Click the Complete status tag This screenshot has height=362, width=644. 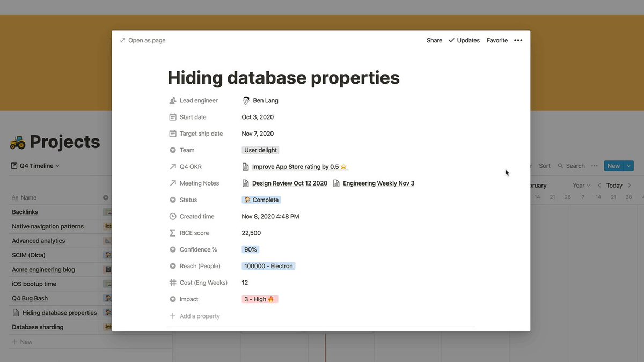tap(261, 200)
